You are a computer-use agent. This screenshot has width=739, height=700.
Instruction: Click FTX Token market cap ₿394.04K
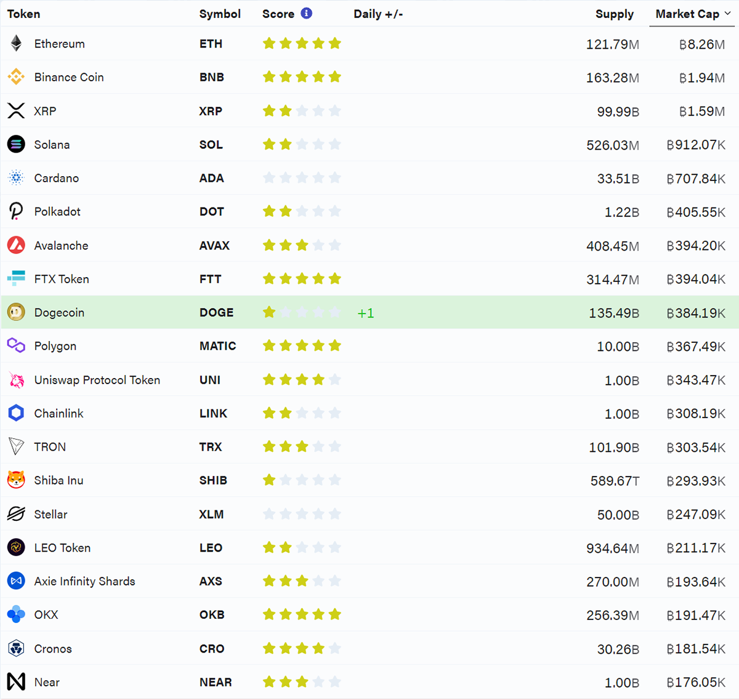click(x=697, y=280)
